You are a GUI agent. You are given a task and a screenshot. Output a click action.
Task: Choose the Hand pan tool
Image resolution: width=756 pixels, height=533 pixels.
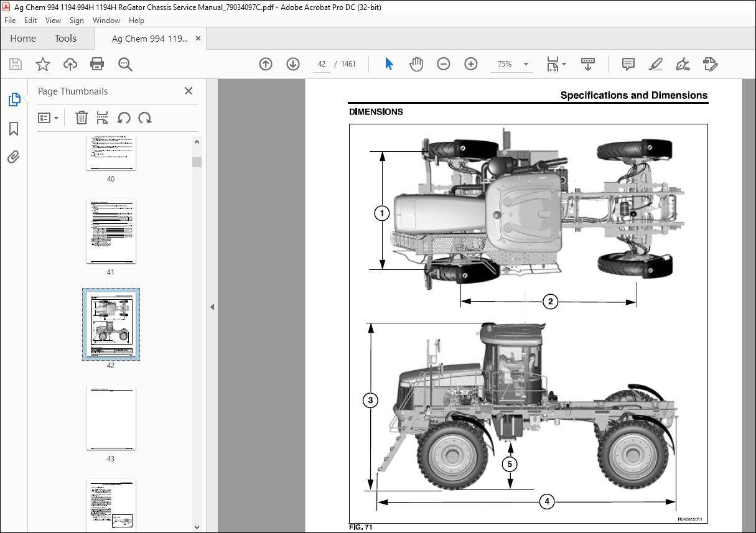tap(416, 64)
